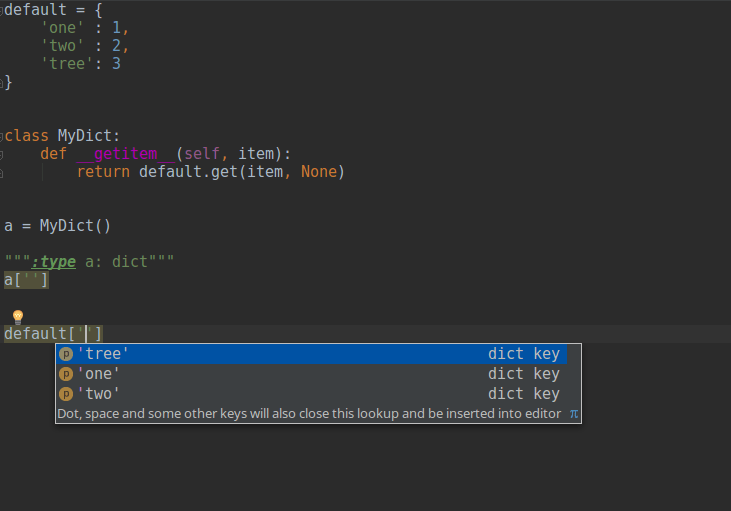This screenshot has width=731, height=511.
Task: Click the 'tree' key in default dict
Action: coord(62,64)
